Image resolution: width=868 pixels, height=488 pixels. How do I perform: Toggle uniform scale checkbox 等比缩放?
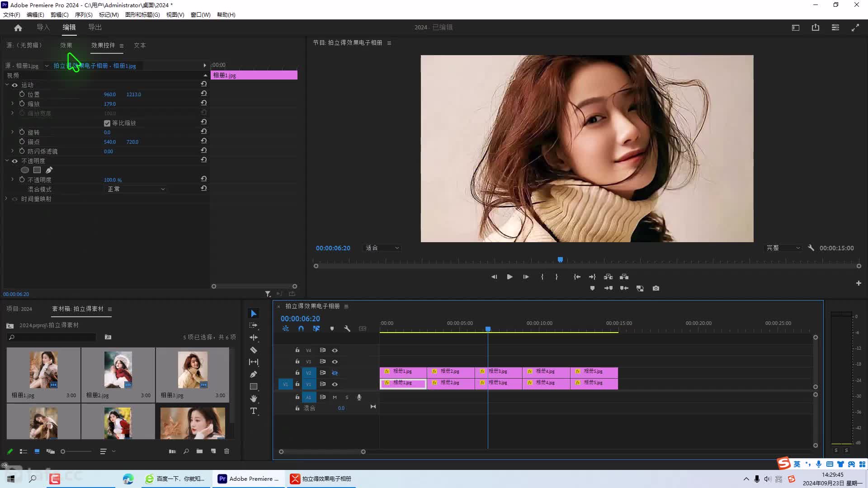[x=107, y=123]
